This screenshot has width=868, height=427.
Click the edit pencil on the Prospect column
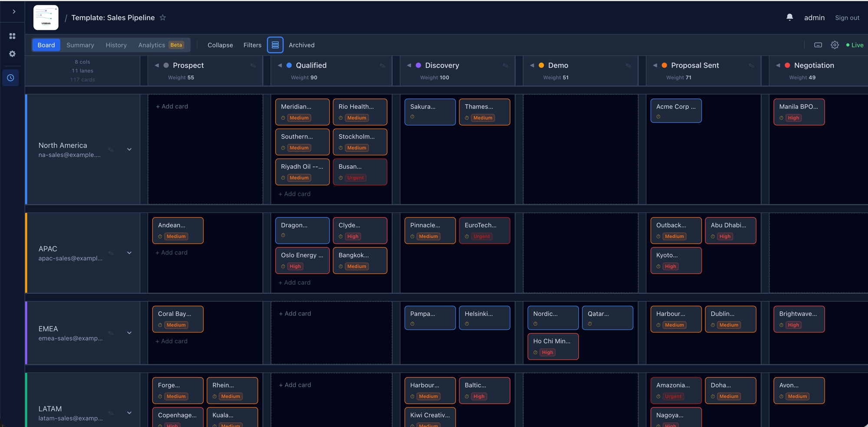tap(253, 65)
